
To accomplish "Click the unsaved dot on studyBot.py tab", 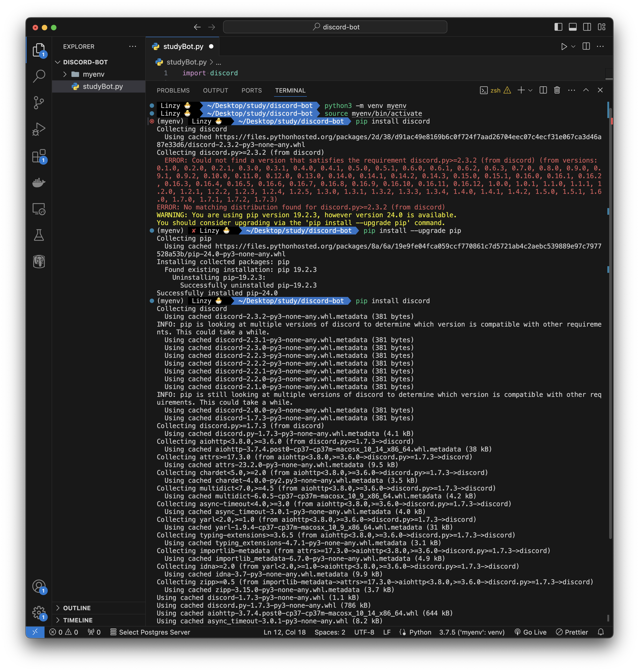I will [x=211, y=46].
